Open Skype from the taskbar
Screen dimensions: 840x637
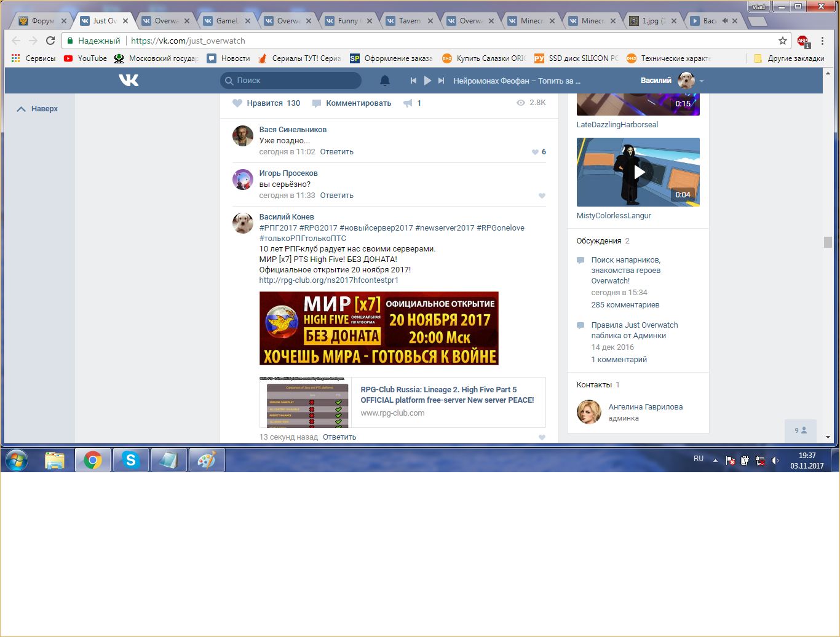tap(130, 460)
